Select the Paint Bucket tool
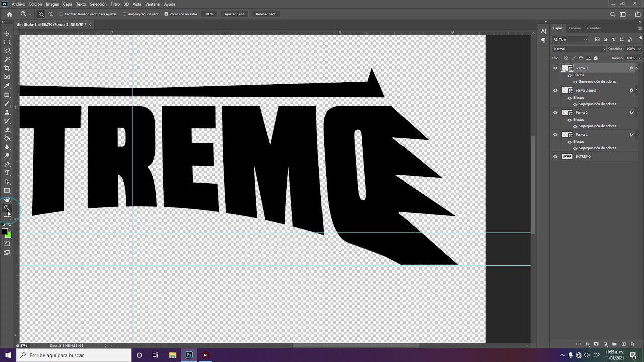Screen dimensions: 644x362 pos(7,138)
